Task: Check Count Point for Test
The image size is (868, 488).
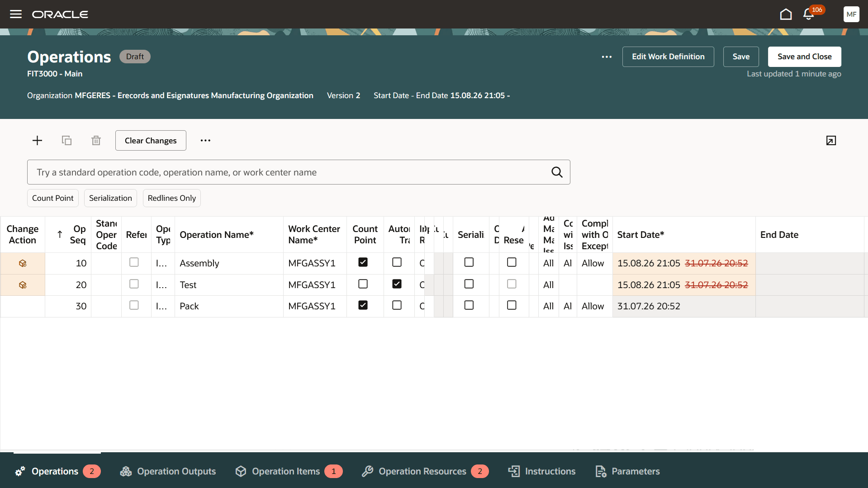Action: (x=363, y=284)
